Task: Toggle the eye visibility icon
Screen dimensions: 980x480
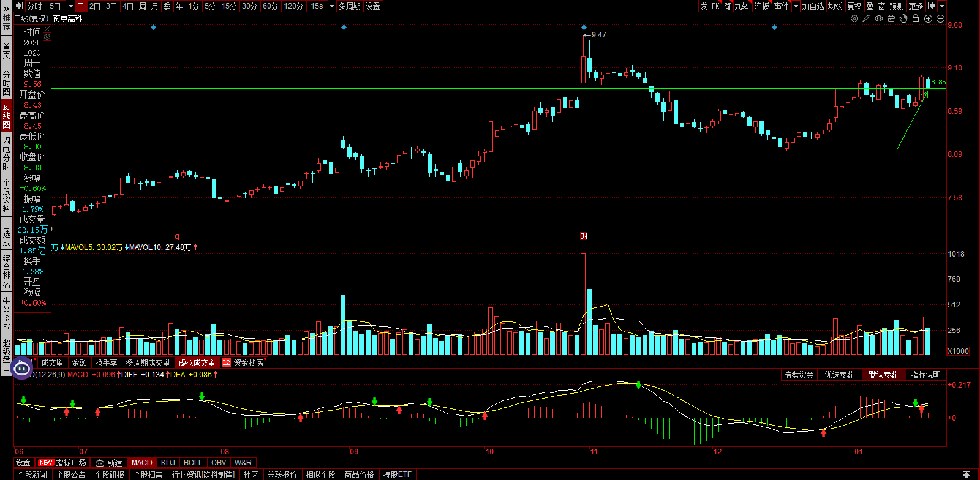Action: click(879, 18)
